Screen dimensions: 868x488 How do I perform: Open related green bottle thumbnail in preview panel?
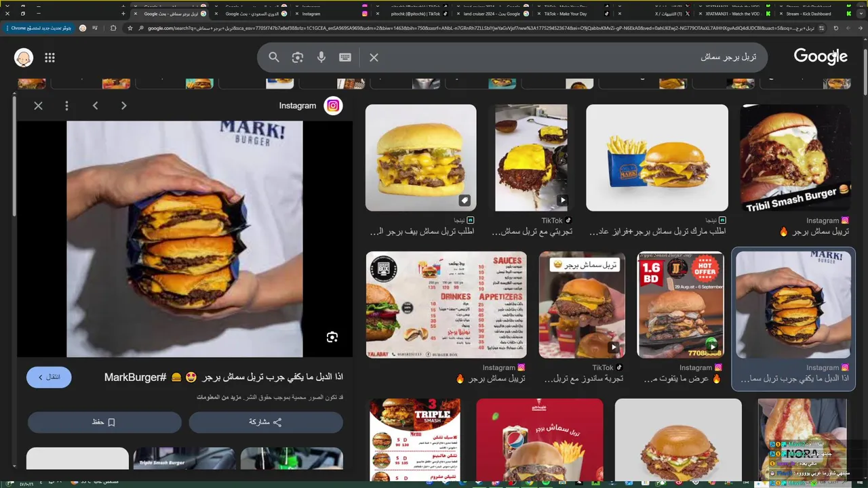292,458
